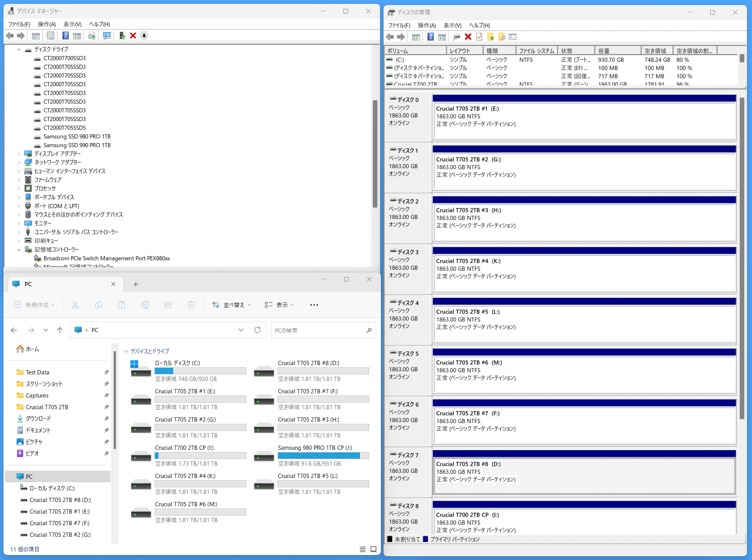752x560 pixels.
Task: Click Samsung 980 PRO 1TB CP (J:) usage bar
Action: click(323, 456)
